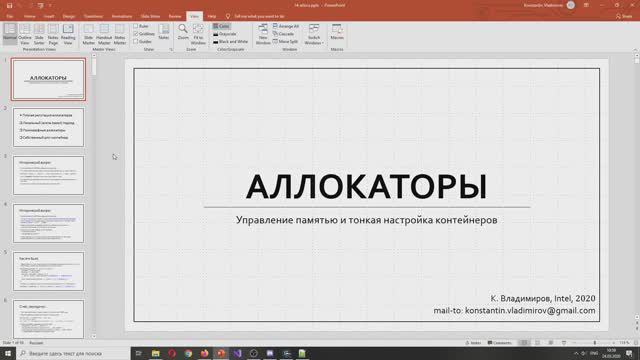Start Slide Show from status bar

click(x=564, y=343)
